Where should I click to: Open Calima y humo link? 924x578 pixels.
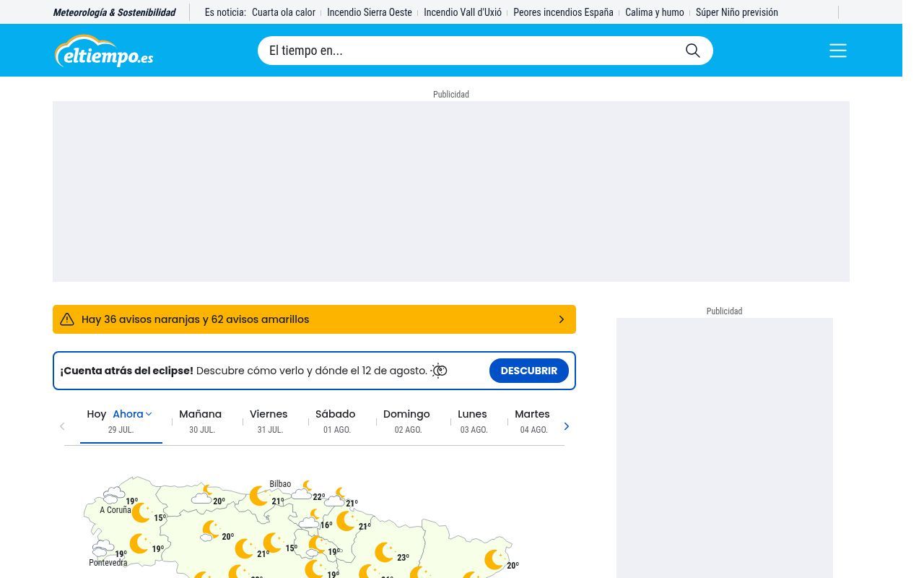[655, 12]
